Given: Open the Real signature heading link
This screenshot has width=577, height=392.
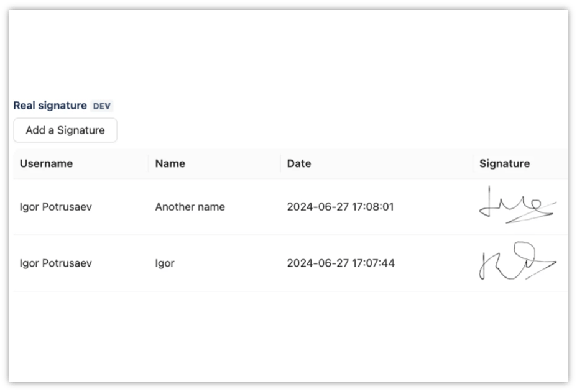Looking at the screenshot, I should 50,106.
